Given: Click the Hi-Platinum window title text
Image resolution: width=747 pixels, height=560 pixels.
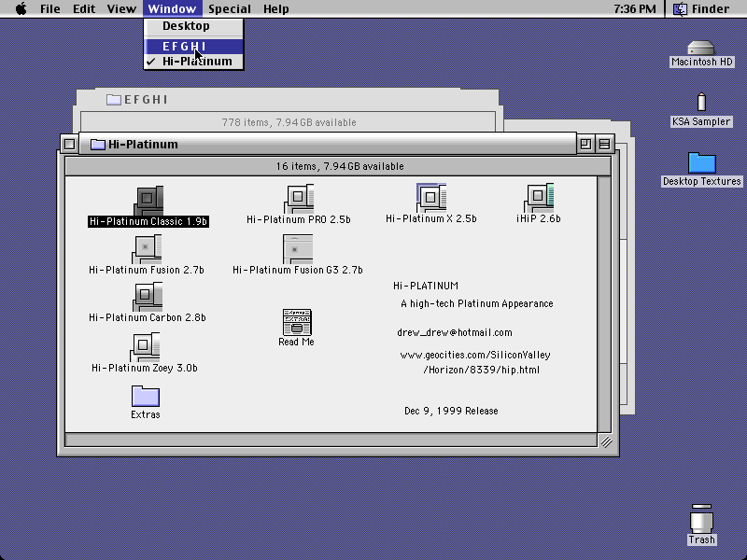Looking at the screenshot, I should coord(143,145).
